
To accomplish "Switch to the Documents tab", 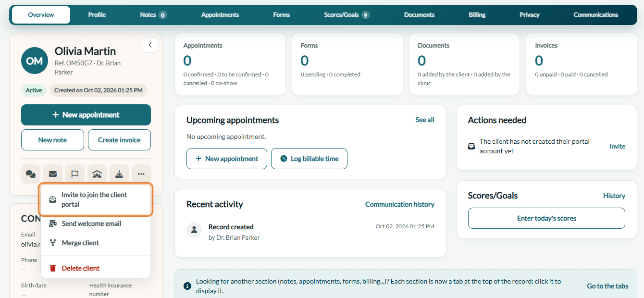I will (419, 15).
